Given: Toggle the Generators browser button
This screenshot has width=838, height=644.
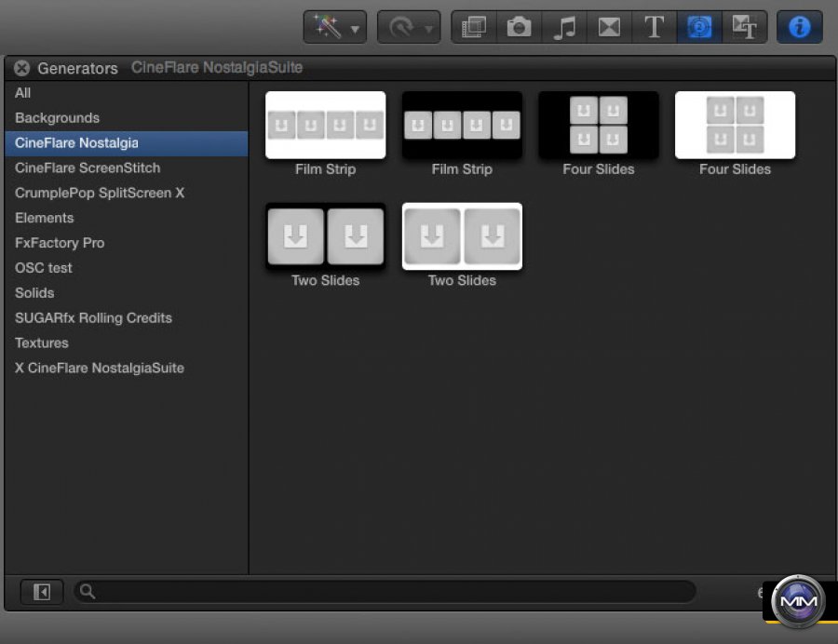Looking at the screenshot, I should tap(699, 28).
